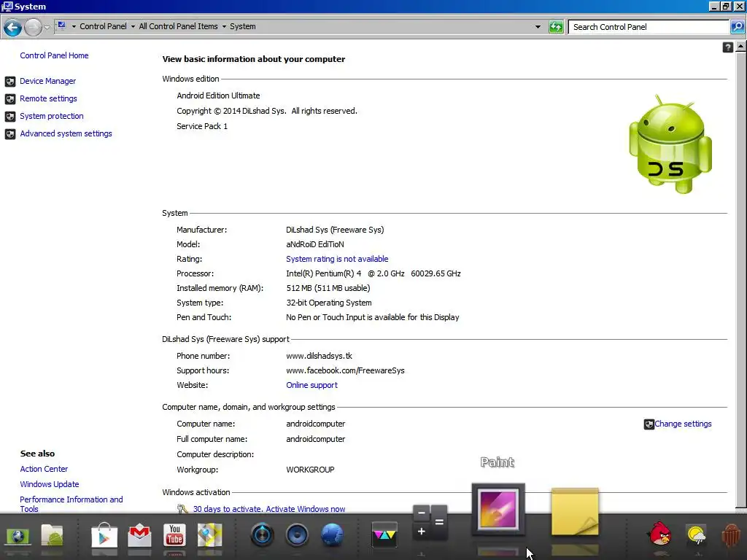Open Windows Update link
747x560 pixels.
point(50,484)
